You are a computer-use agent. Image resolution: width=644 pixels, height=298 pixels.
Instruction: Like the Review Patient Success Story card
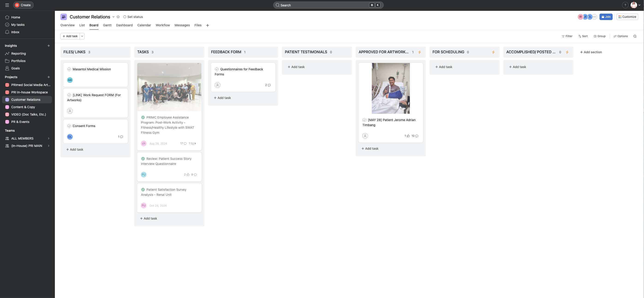point(187,175)
